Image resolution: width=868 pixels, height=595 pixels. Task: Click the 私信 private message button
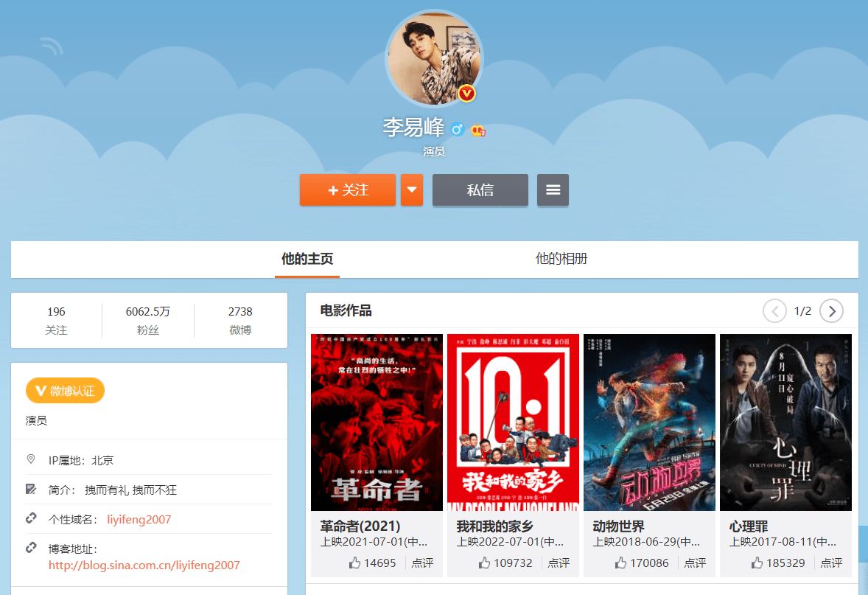coord(480,190)
